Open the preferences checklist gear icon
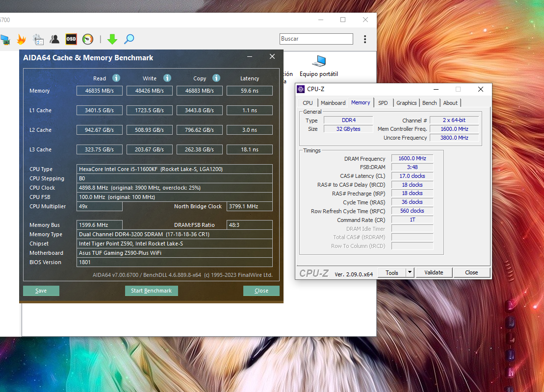544x392 pixels. tap(38, 40)
